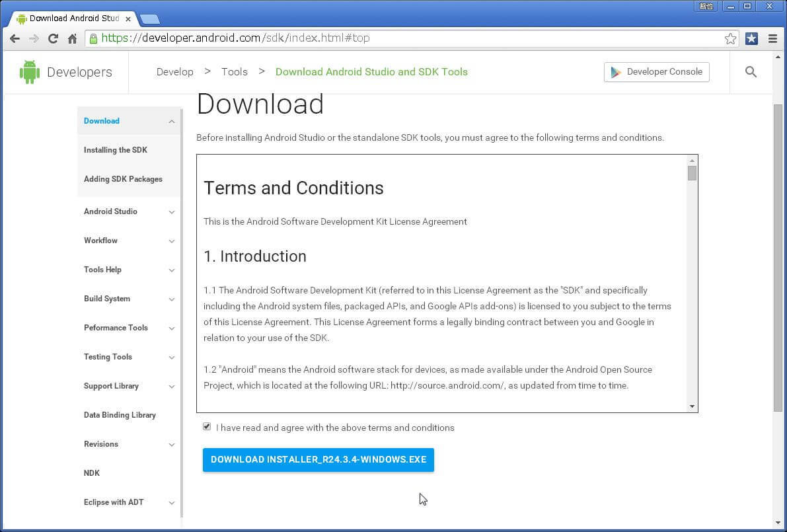Click the terms box scrollbar thumb

coord(692,173)
